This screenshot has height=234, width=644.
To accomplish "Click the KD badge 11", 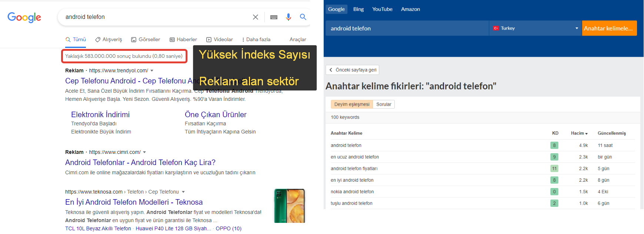I will (x=554, y=168).
